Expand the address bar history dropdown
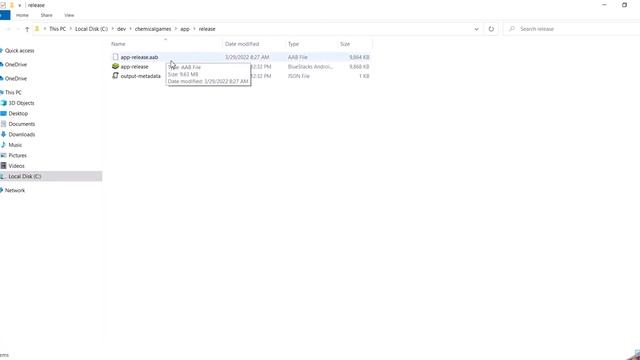This screenshot has width=640, height=360. [476, 29]
